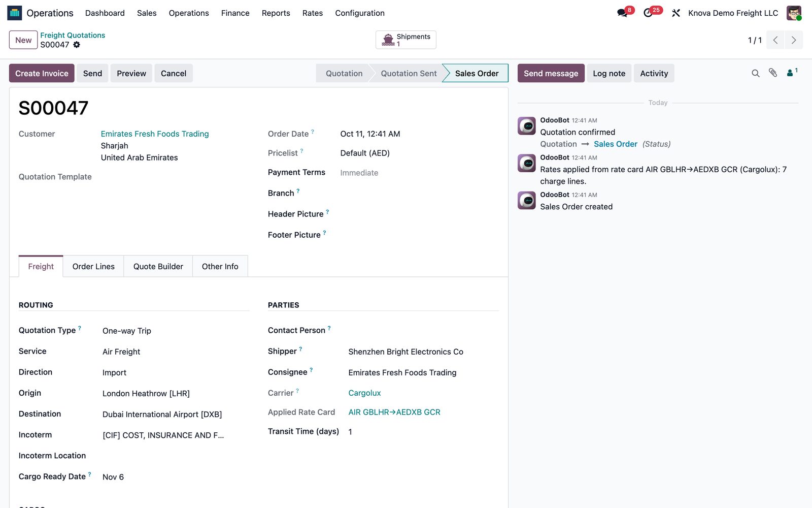Click the Send message button
The width and height of the screenshot is (812, 508).
pyautogui.click(x=551, y=73)
